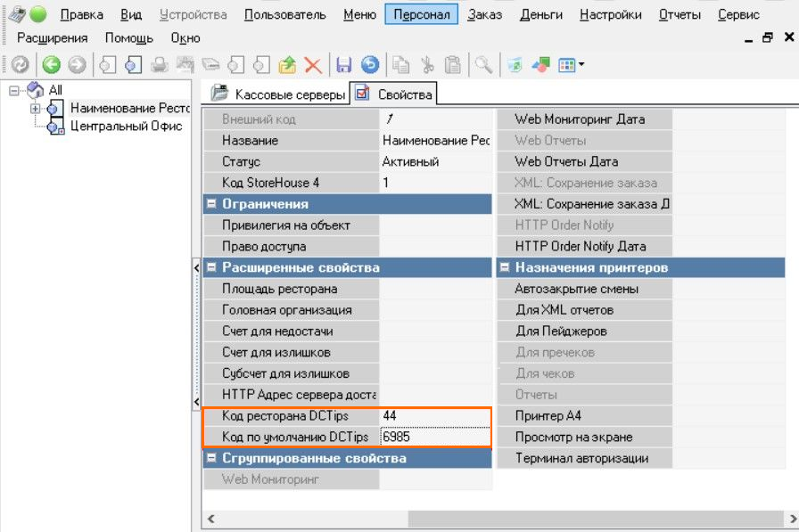
Task: Click the green Back arrow icon
Action: tap(51, 64)
